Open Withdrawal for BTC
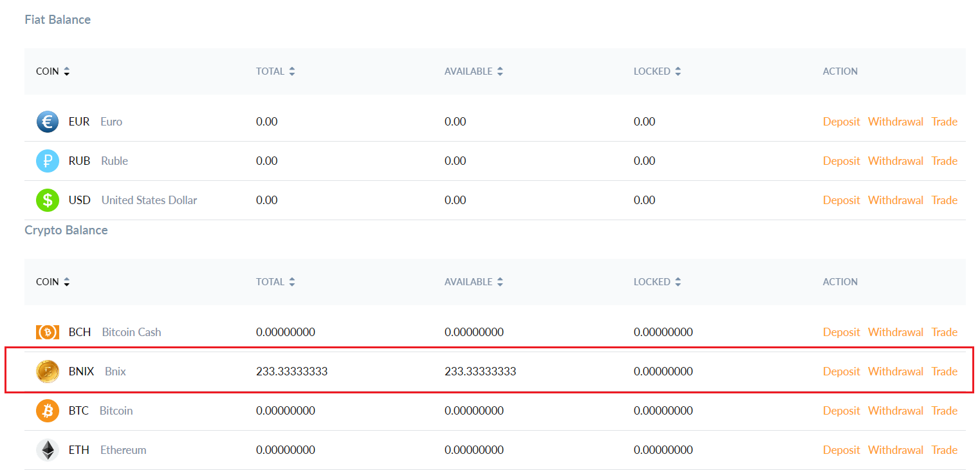The image size is (980, 470). point(896,411)
